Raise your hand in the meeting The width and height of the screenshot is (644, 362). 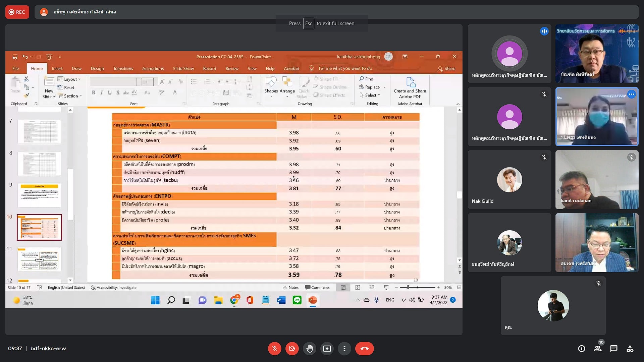309,349
